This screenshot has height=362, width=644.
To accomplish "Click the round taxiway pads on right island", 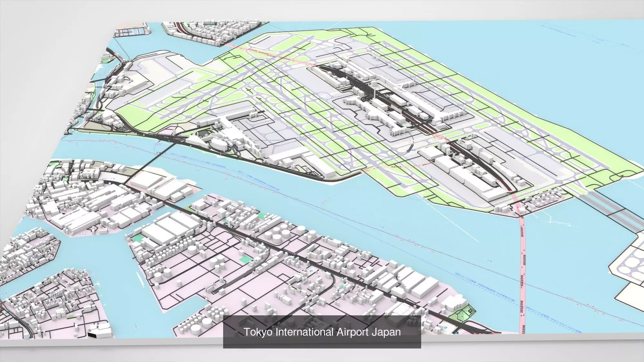I will click(631, 265).
